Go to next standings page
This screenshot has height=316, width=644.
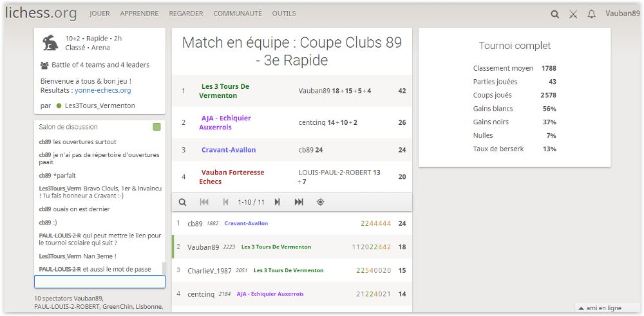[277, 202]
